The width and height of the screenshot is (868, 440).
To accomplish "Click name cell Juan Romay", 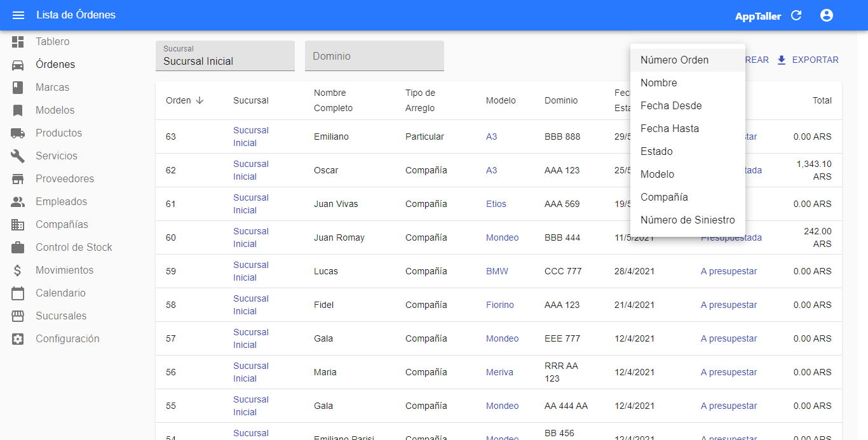I will [339, 237].
